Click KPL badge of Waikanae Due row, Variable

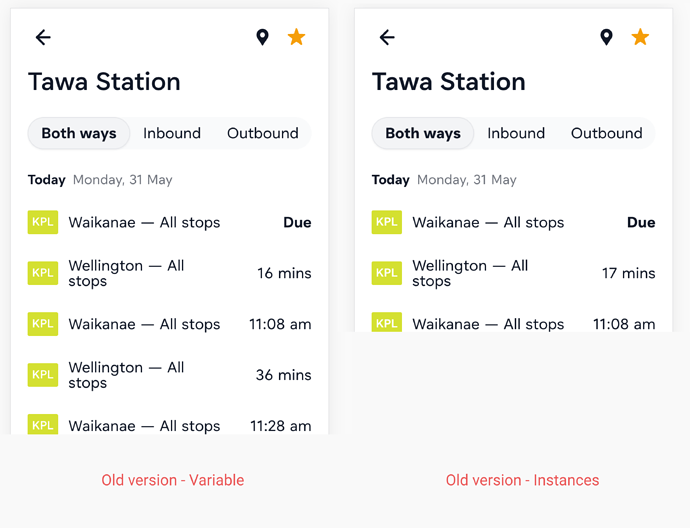point(43,222)
